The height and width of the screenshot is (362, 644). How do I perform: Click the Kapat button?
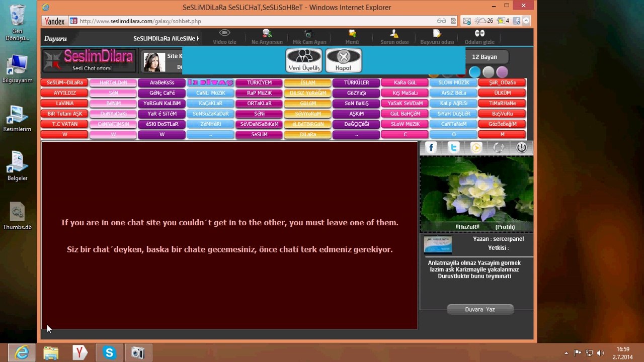click(344, 60)
